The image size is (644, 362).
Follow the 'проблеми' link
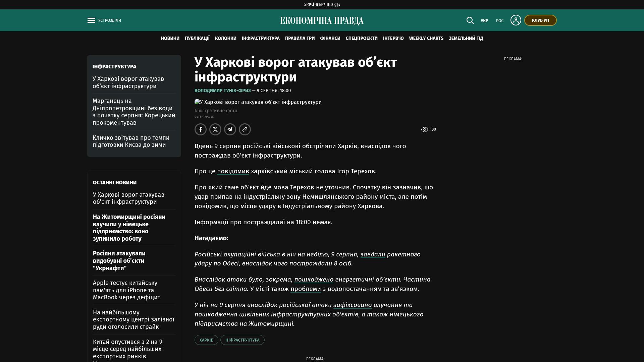pos(306,289)
